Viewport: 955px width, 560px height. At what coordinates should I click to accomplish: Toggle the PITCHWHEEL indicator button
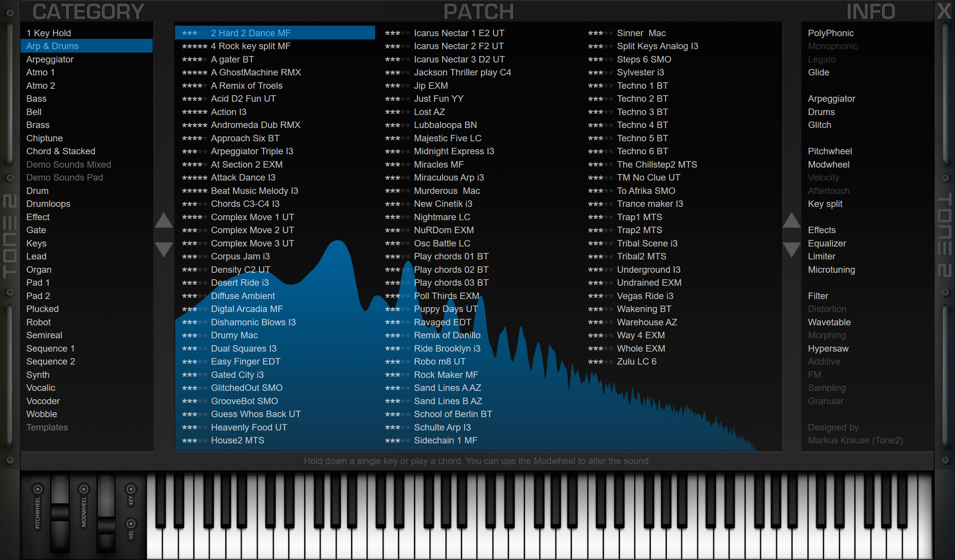pyautogui.click(x=37, y=489)
